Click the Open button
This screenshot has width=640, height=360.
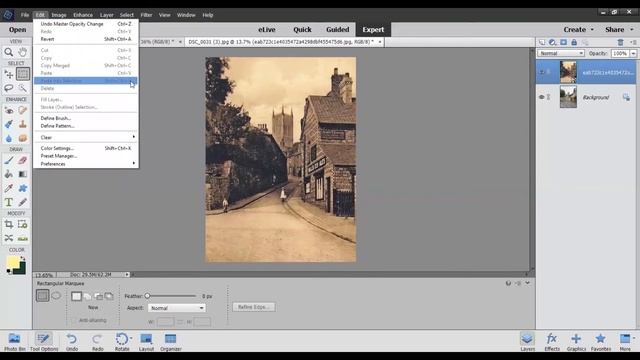point(17,29)
